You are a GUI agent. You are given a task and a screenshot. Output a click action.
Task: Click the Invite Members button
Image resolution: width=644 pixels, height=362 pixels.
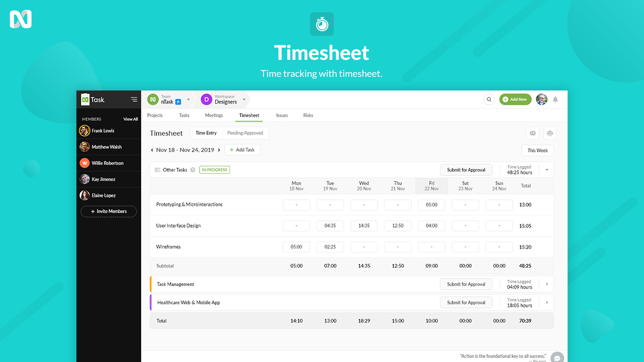(x=109, y=212)
